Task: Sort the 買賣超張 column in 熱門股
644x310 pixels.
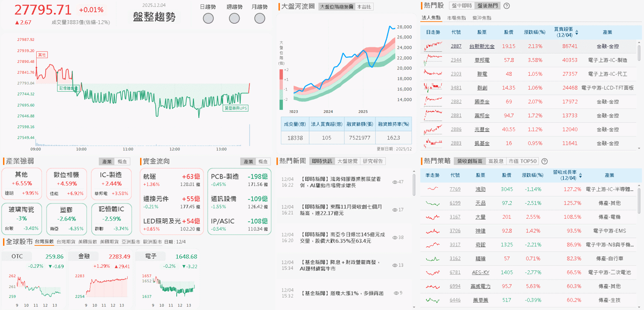Action: (577, 32)
